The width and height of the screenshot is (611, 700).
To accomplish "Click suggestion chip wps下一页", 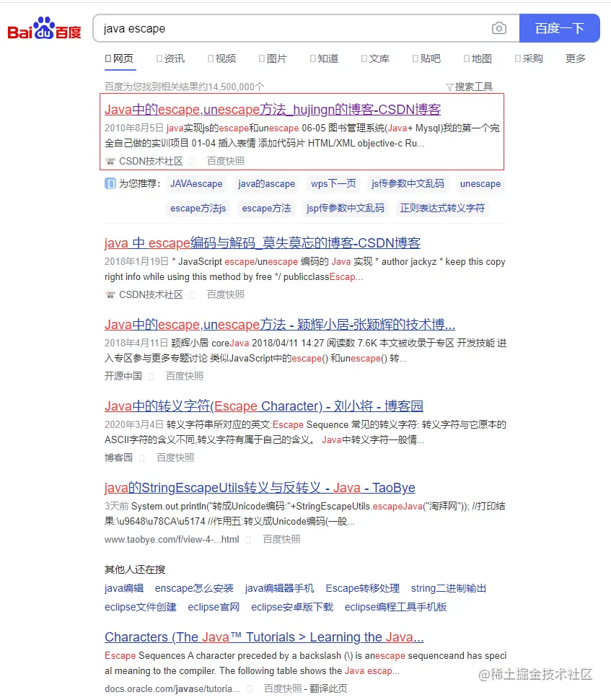I will tap(333, 183).
